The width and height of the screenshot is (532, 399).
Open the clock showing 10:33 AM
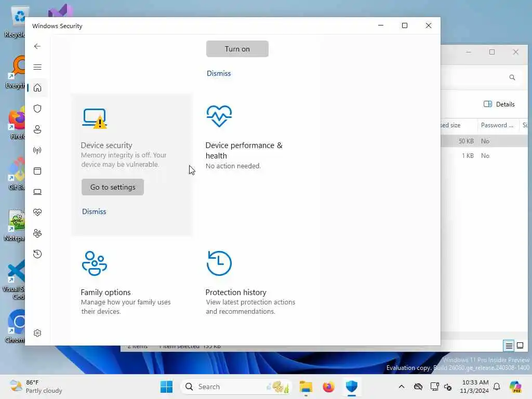coord(475,387)
